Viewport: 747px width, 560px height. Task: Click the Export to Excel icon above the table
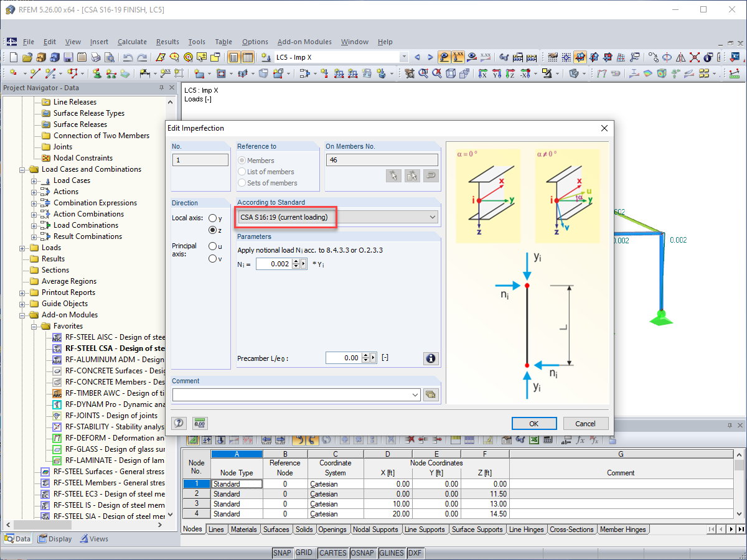tap(533, 441)
